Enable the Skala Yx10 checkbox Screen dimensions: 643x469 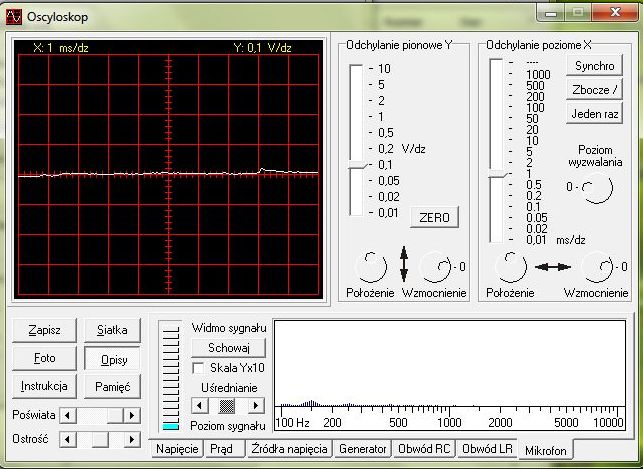click(197, 368)
